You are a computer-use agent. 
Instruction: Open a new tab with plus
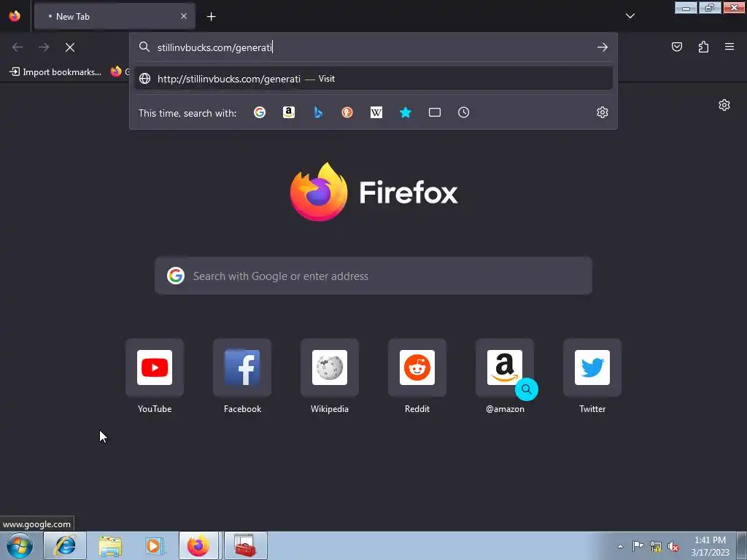[x=211, y=17]
